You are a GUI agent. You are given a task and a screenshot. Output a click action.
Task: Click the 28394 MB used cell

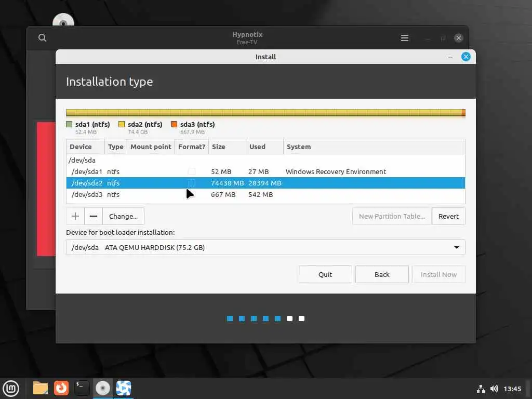tap(264, 183)
